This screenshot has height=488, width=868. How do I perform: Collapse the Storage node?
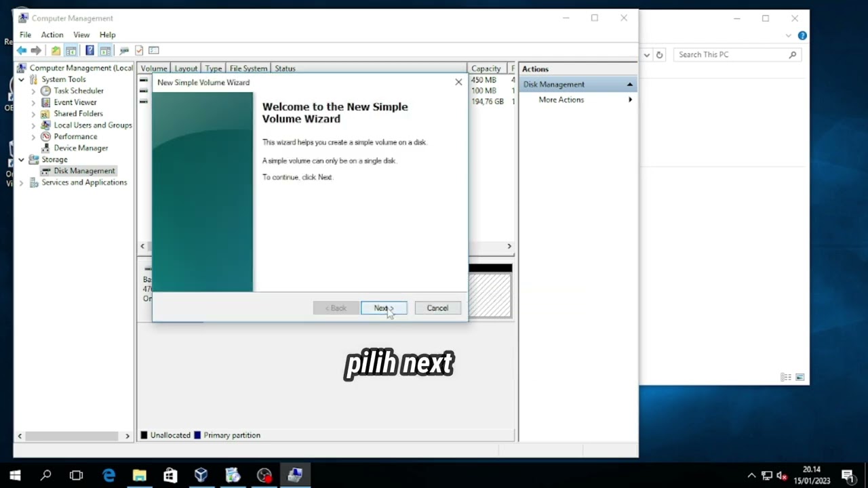[x=22, y=160]
